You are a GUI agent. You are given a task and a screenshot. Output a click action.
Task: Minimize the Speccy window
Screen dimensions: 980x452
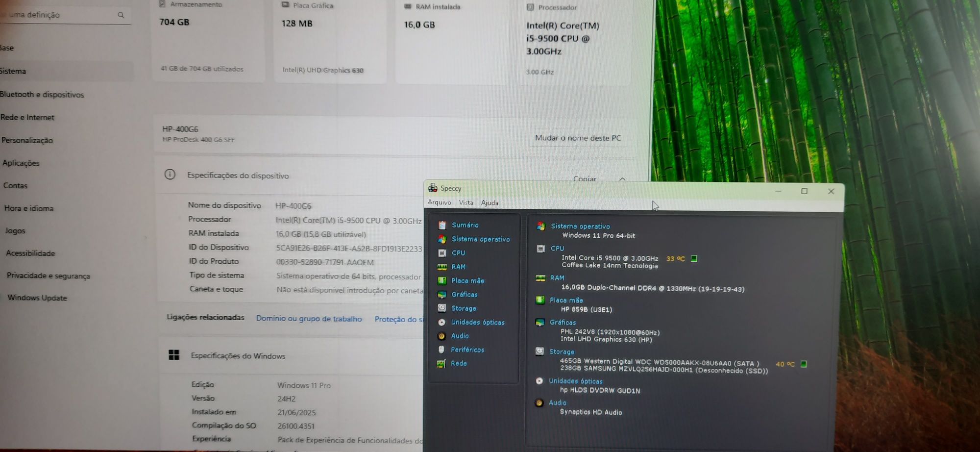tap(778, 191)
